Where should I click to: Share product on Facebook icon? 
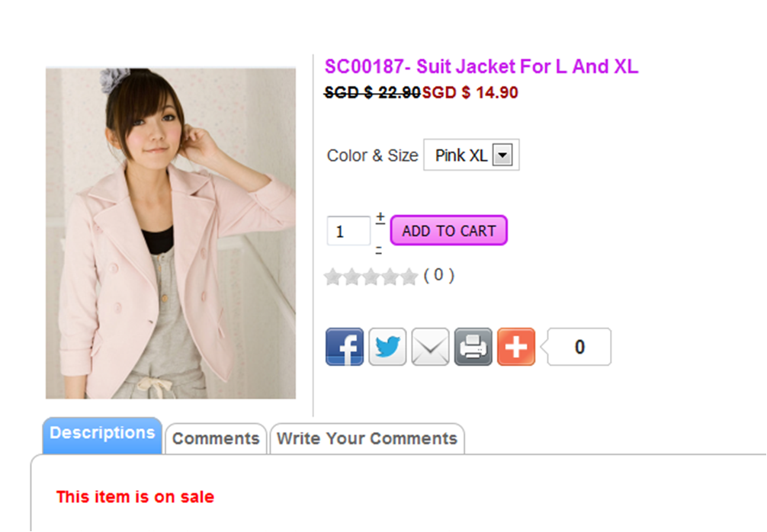pos(345,347)
